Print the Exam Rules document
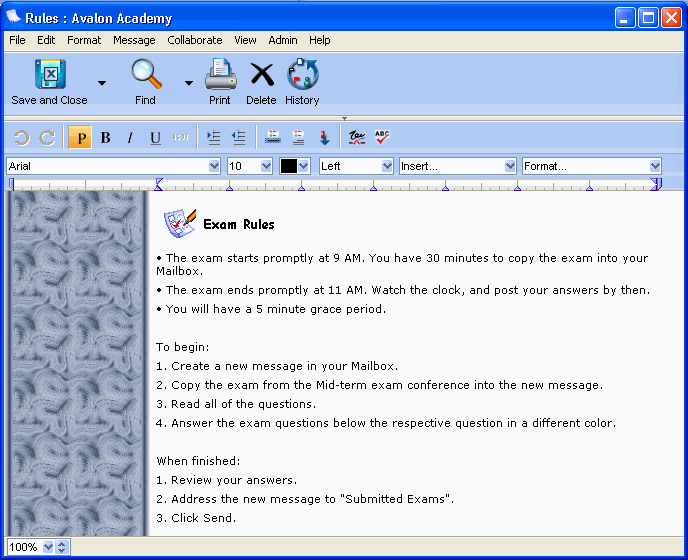This screenshot has height=560, width=688. pyautogui.click(x=220, y=75)
